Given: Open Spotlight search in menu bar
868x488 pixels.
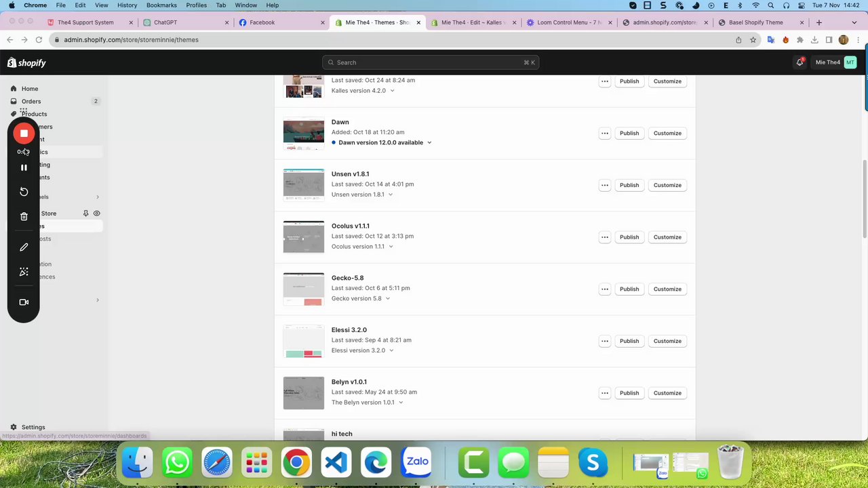Looking at the screenshot, I should (771, 5).
